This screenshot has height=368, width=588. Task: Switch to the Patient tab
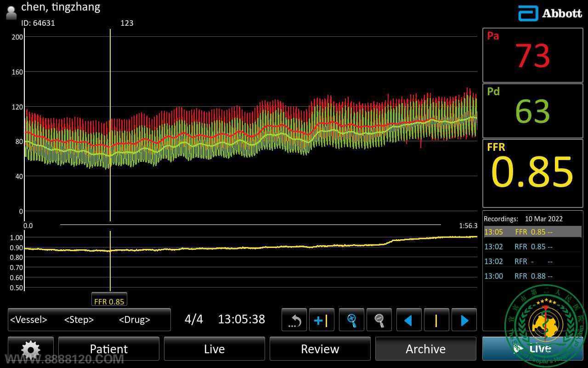109,349
